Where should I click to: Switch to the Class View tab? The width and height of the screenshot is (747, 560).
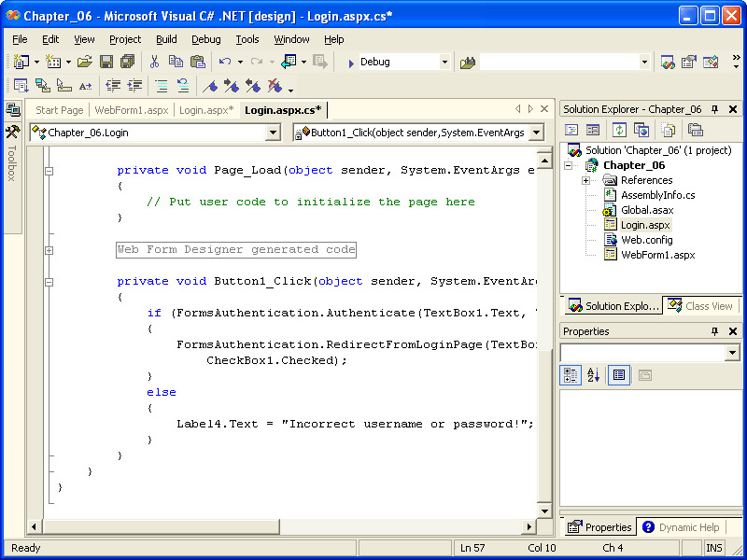(x=700, y=305)
